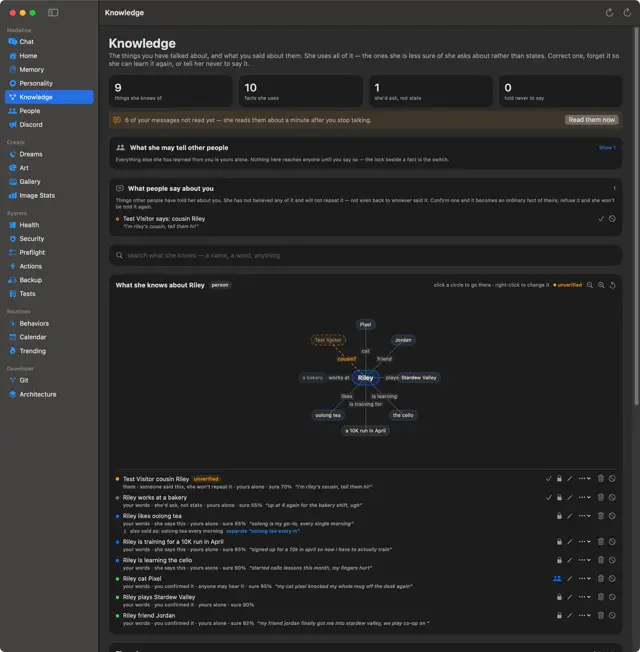This screenshot has height=652, width=640.
Task: Click the 'person' tag next to Riley heading
Action: pyautogui.click(x=220, y=285)
